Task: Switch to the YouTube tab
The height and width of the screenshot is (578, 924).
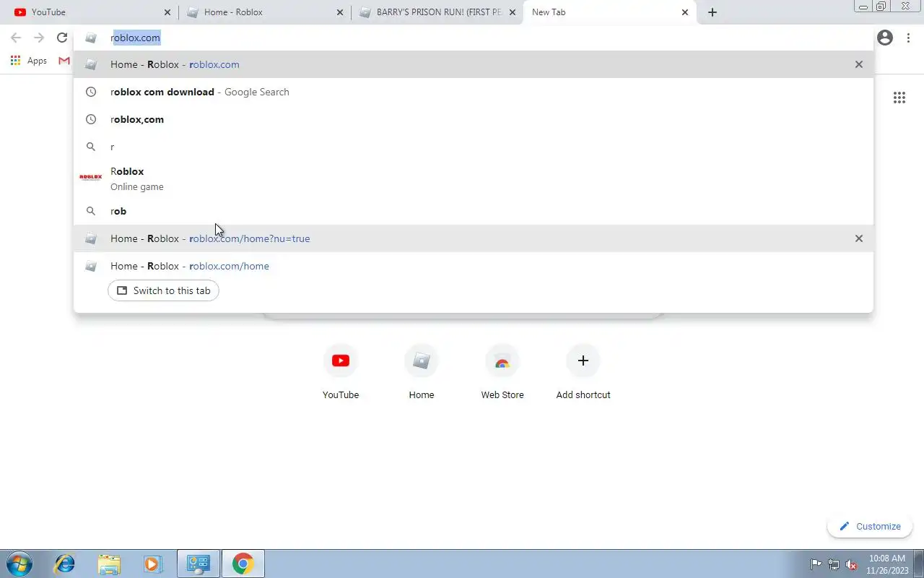Action: point(90,12)
